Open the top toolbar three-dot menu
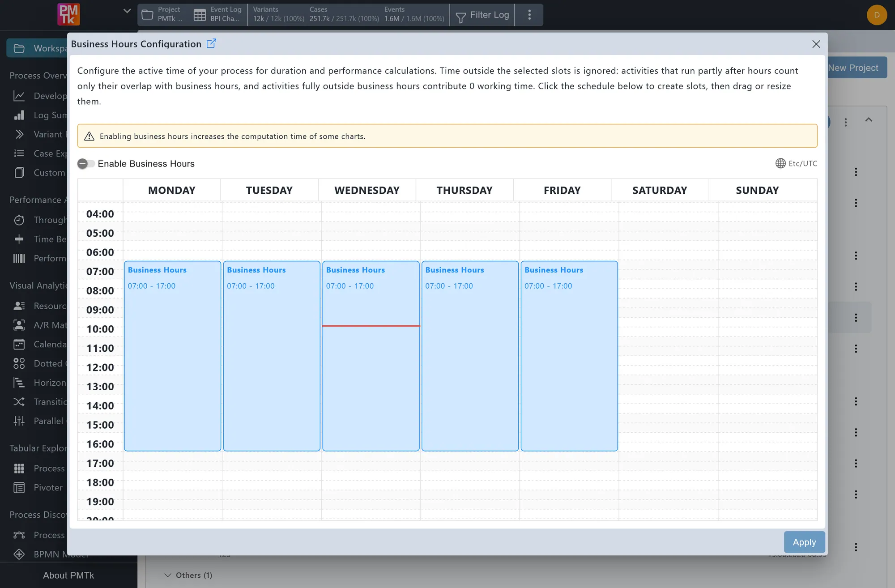The image size is (895, 588). 529,15
